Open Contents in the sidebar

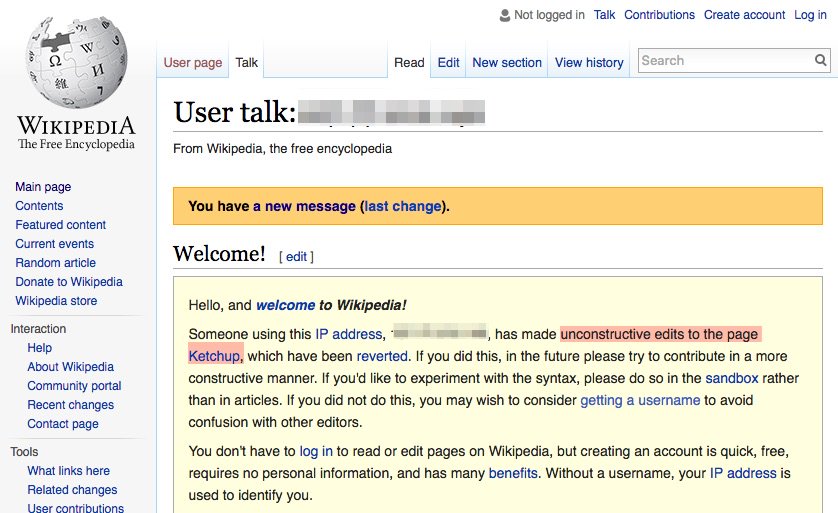click(x=39, y=206)
